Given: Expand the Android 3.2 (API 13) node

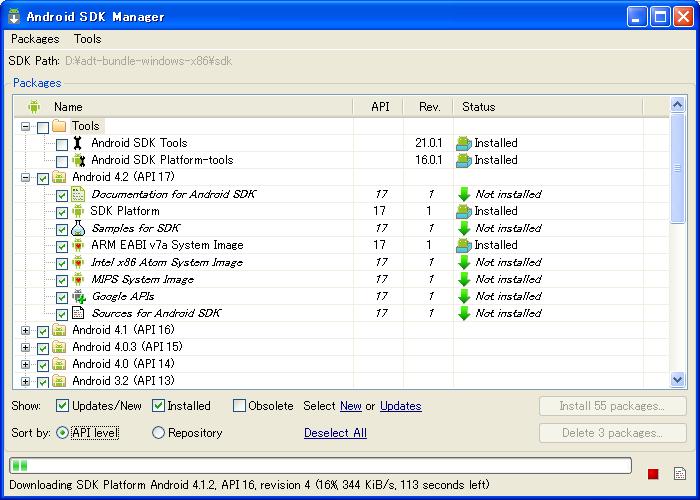Looking at the screenshot, I should pos(25,382).
